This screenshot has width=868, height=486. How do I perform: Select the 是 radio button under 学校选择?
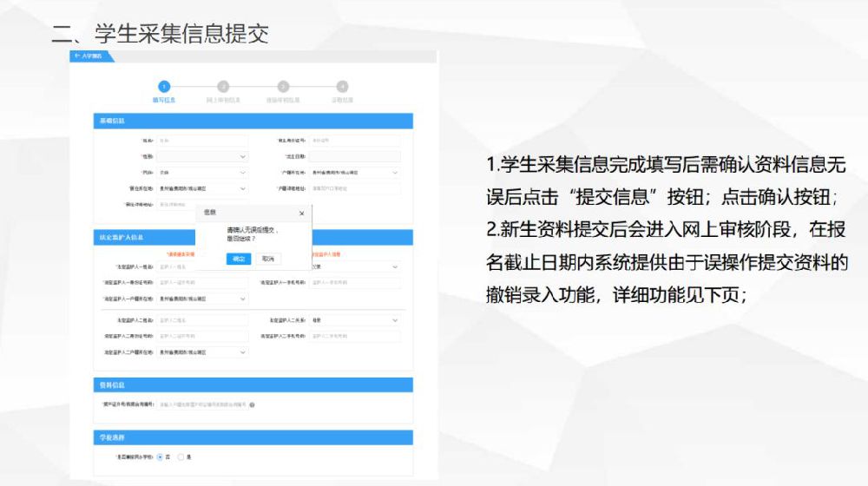click(181, 457)
